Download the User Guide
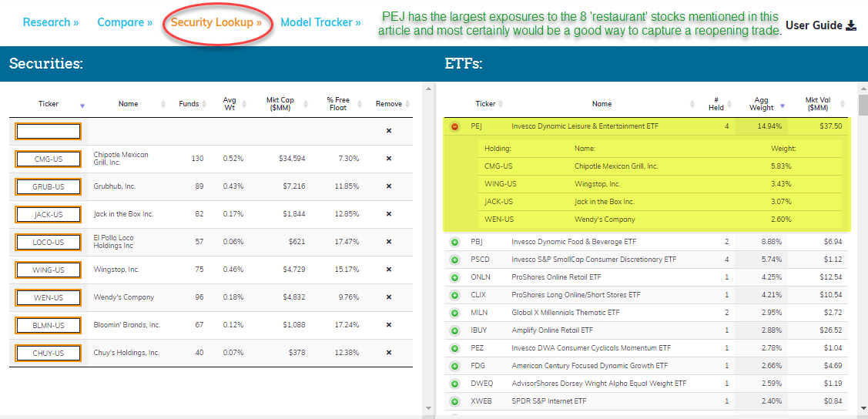Screen dimensions: 868x419 point(821,25)
